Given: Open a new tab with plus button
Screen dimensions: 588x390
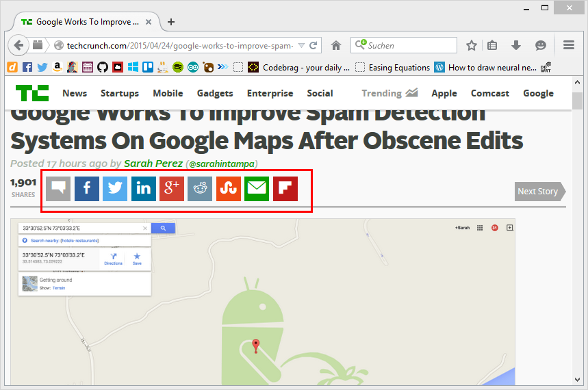Looking at the screenshot, I should (171, 22).
